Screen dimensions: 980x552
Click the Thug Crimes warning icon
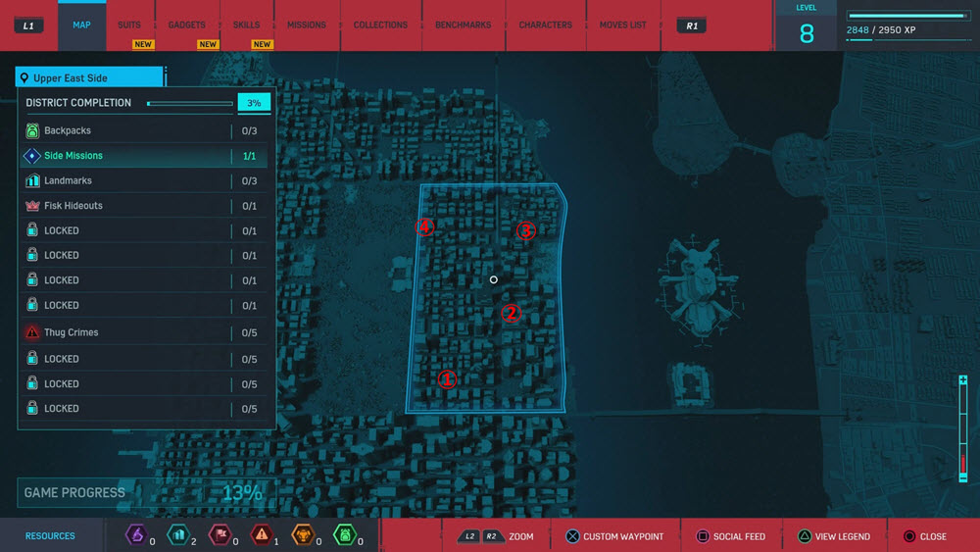pos(32,332)
